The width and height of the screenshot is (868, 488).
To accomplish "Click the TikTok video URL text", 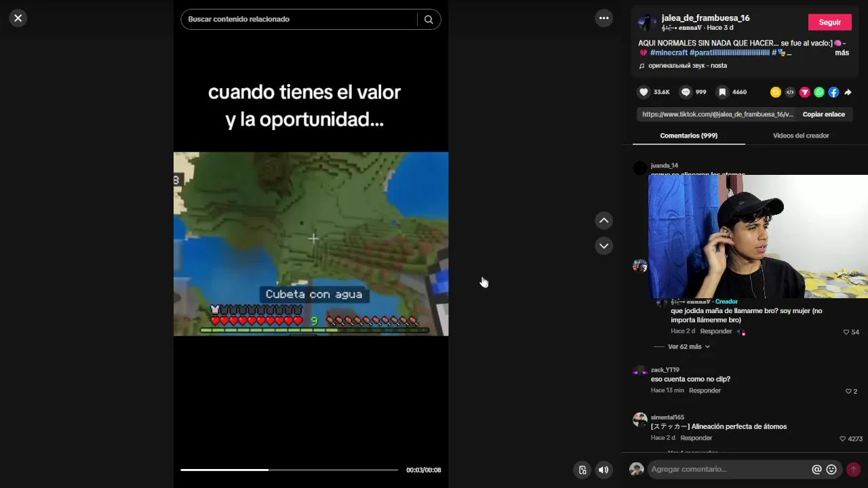I will [717, 115].
